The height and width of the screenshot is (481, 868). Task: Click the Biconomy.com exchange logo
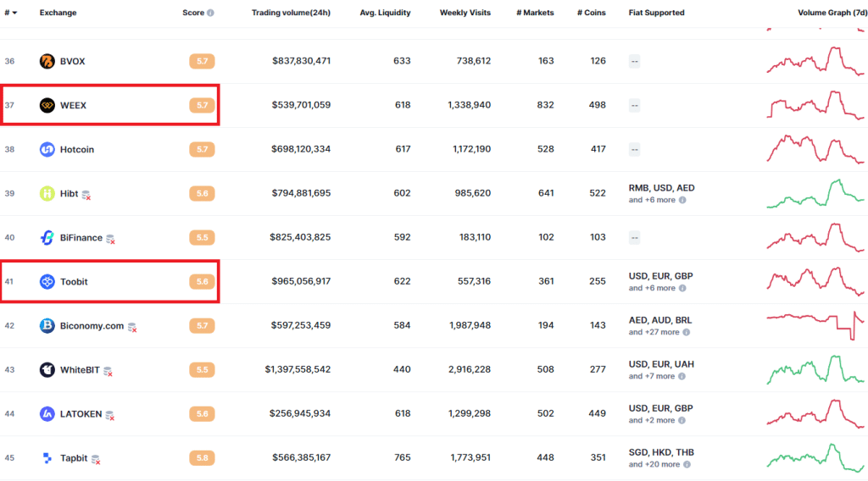pos(47,326)
